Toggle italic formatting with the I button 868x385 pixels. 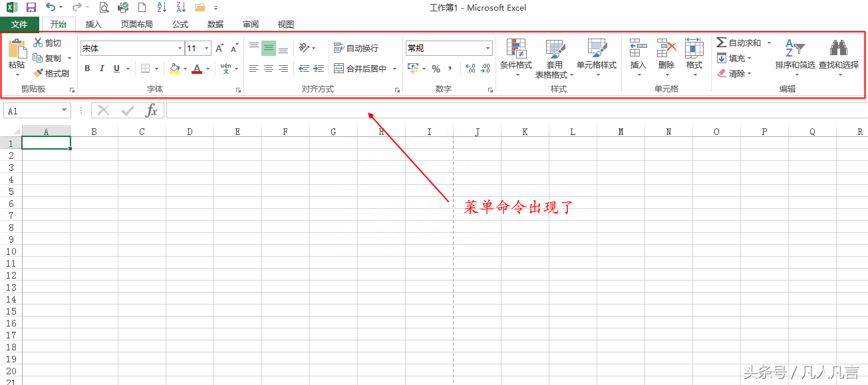point(101,68)
